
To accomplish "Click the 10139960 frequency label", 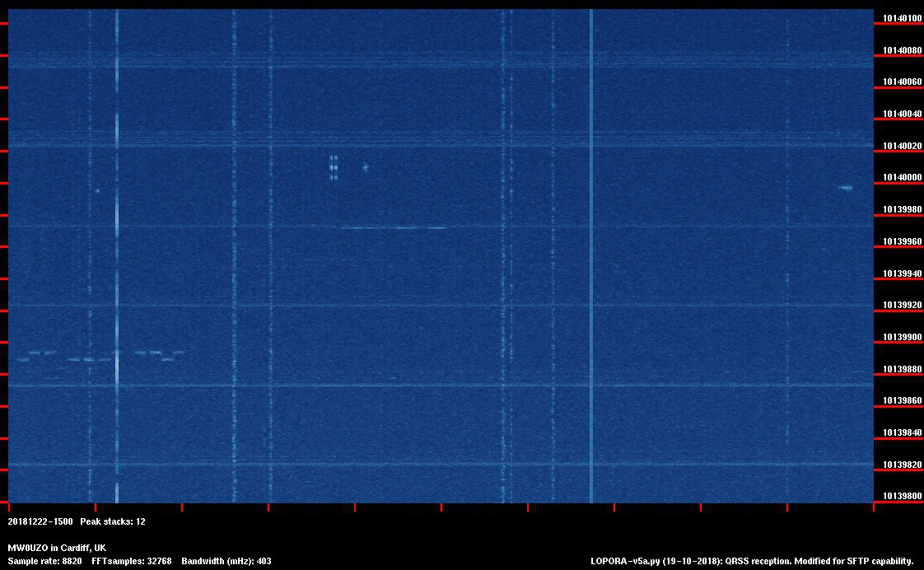I will click(x=901, y=242).
